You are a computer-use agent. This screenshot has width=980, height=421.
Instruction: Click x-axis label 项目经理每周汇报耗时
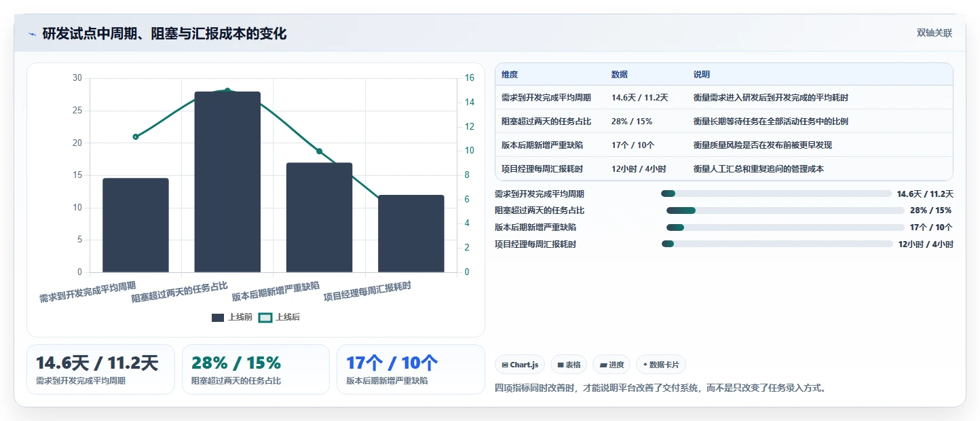[367, 291]
